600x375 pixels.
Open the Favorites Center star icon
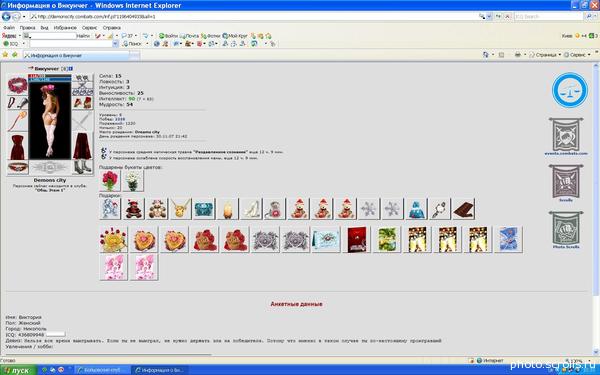click(5, 55)
